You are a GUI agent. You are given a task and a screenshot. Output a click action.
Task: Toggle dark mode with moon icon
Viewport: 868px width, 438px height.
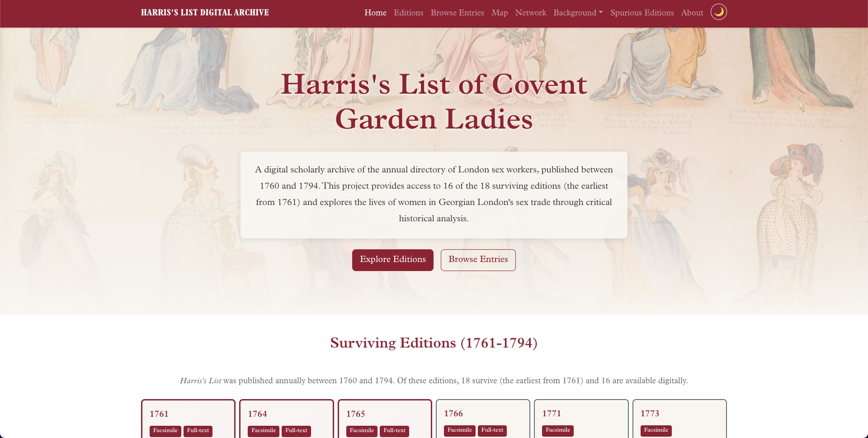(718, 12)
